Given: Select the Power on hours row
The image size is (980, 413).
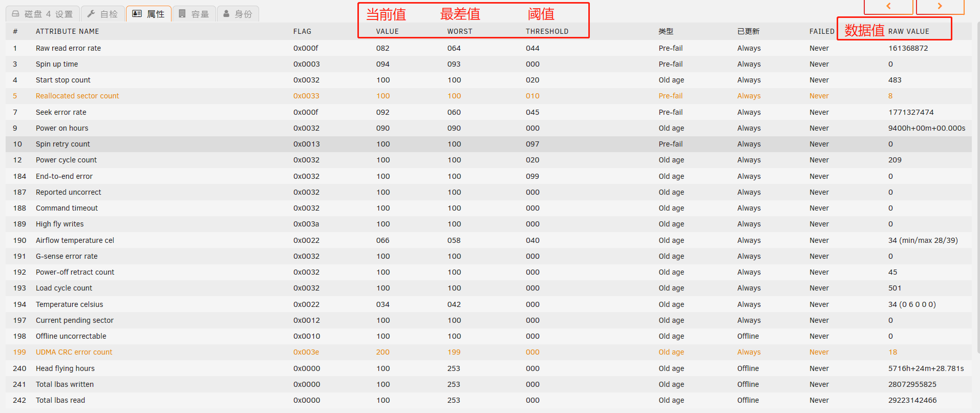Looking at the screenshot, I should 62,128.
